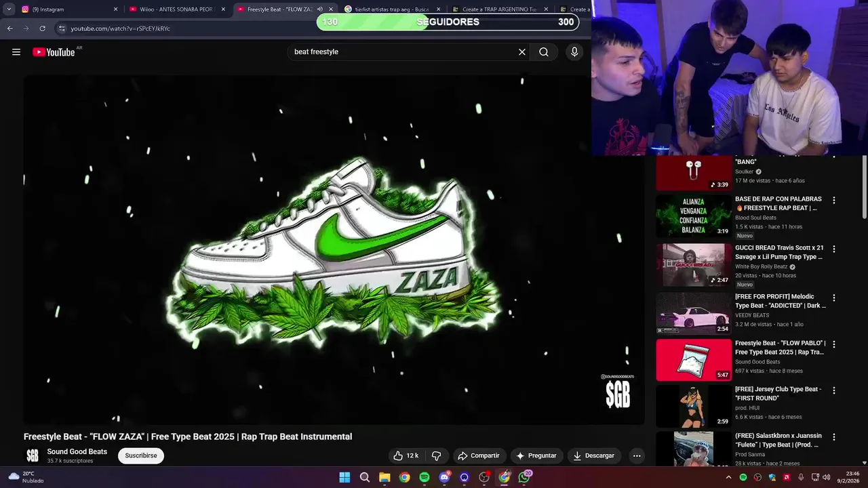Screen dimensions: 868x488
Task: Reload the YouTube page
Action: pos(42,28)
